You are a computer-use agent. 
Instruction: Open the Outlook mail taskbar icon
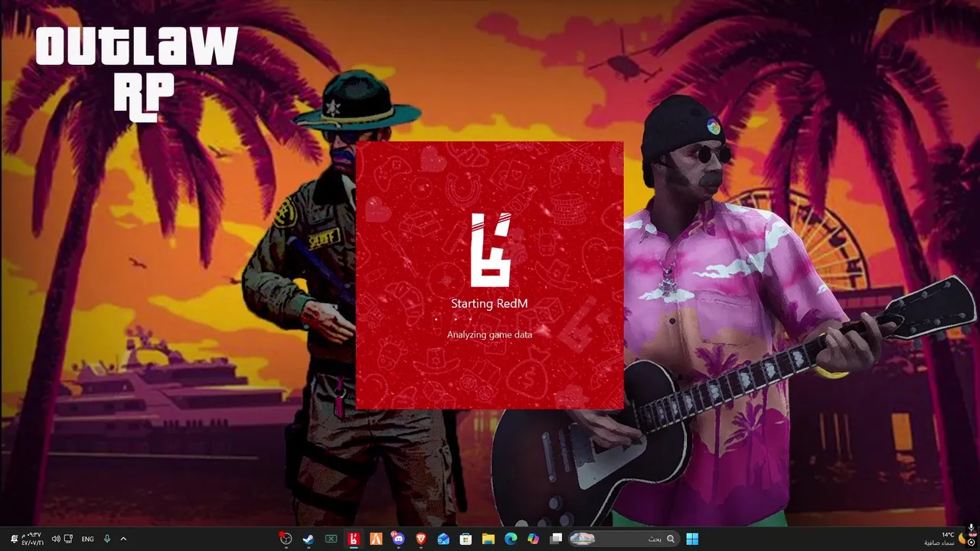click(x=443, y=539)
